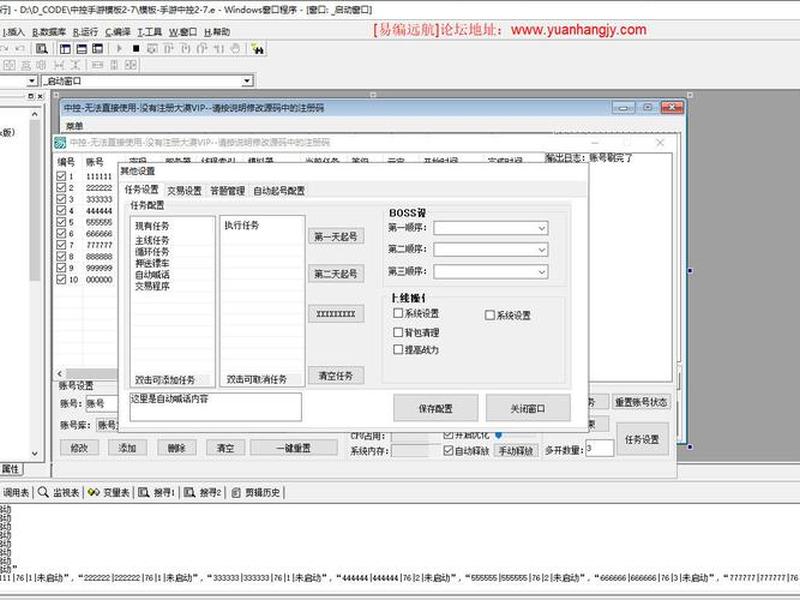Click the second window-layout toolbar icon
This screenshot has width=800, height=600.
(x=82, y=48)
